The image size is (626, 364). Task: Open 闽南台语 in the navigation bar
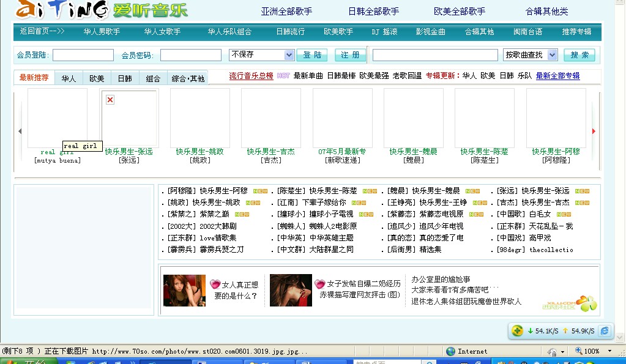coord(528,32)
